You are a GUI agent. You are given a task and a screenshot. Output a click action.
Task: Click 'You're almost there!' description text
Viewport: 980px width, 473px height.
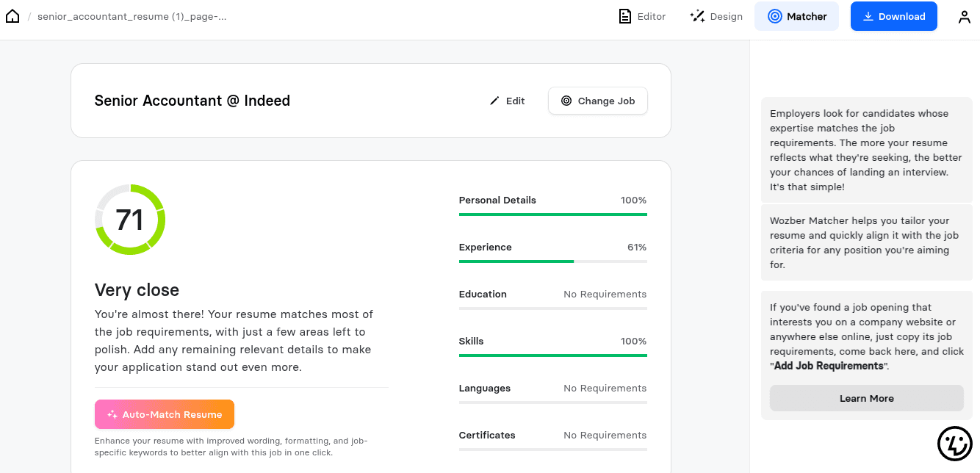point(234,341)
